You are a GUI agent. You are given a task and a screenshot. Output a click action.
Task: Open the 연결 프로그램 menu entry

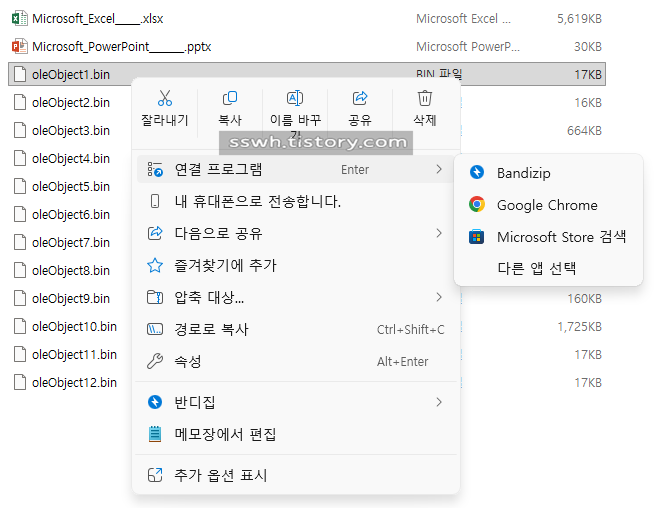click(295, 170)
